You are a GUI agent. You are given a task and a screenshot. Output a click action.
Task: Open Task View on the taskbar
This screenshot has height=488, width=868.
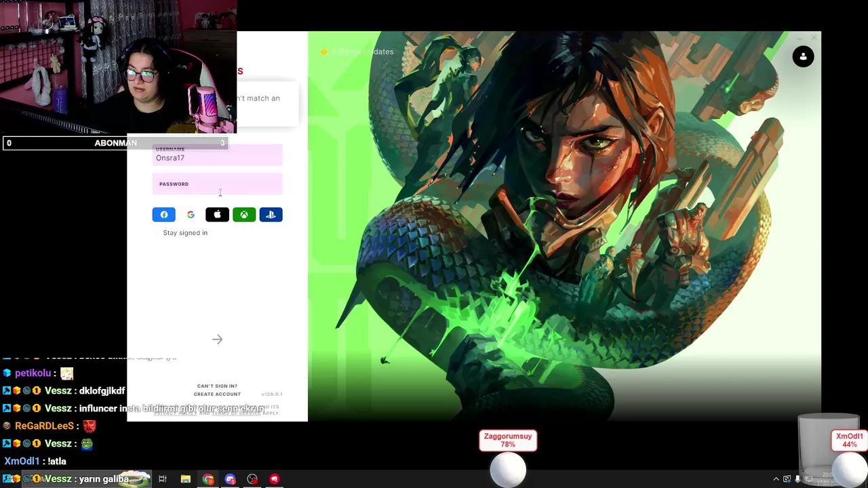163,479
